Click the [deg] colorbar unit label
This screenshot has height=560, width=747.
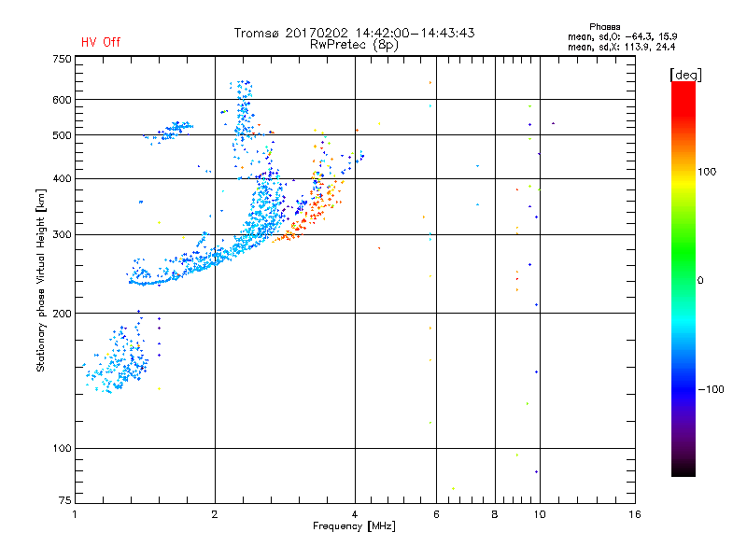tap(685, 75)
